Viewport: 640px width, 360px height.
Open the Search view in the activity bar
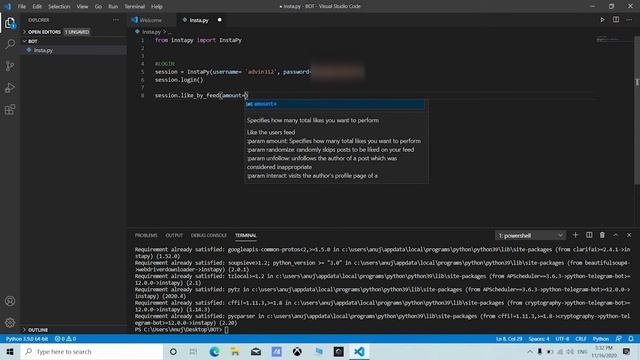(x=10, y=44)
